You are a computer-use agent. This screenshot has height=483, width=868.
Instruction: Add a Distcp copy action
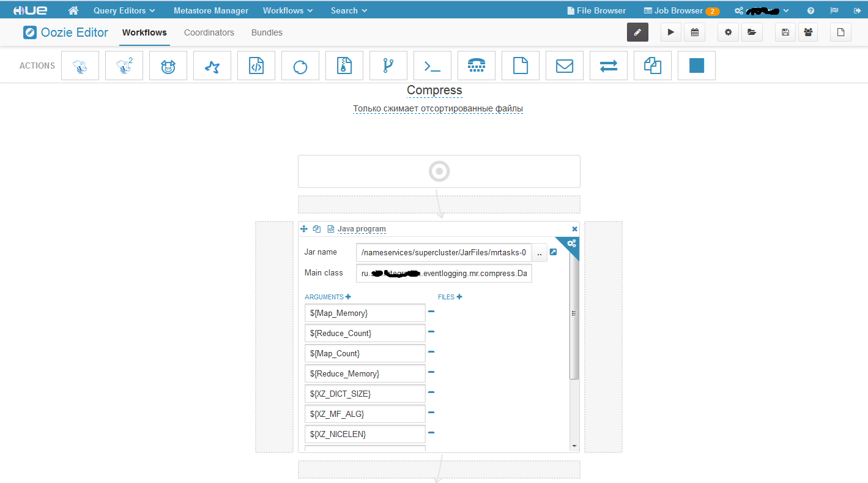coord(653,66)
